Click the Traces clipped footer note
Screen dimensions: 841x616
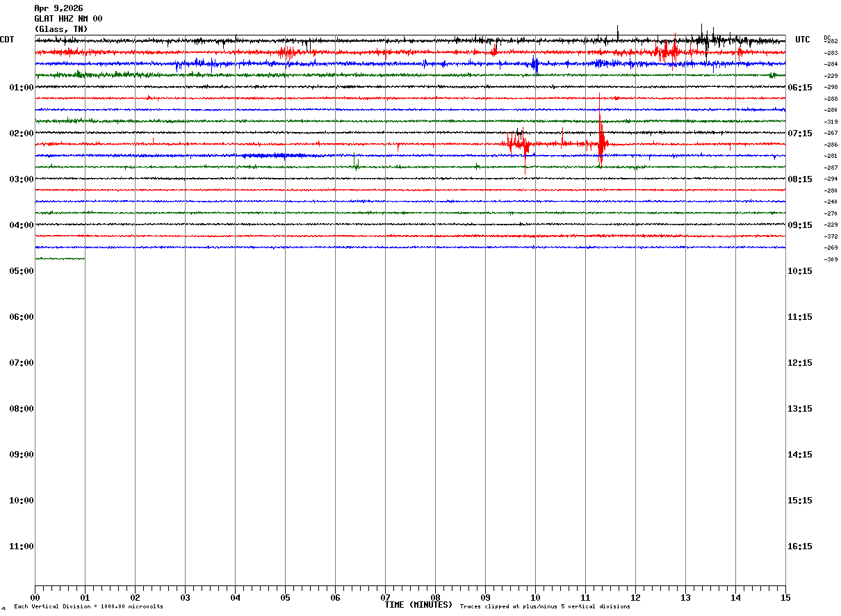click(545, 607)
